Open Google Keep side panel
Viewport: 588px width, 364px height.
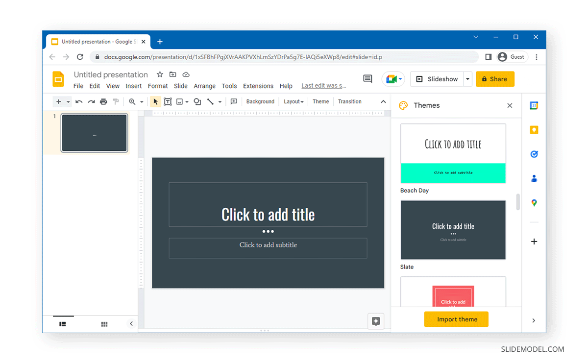[534, 130]
